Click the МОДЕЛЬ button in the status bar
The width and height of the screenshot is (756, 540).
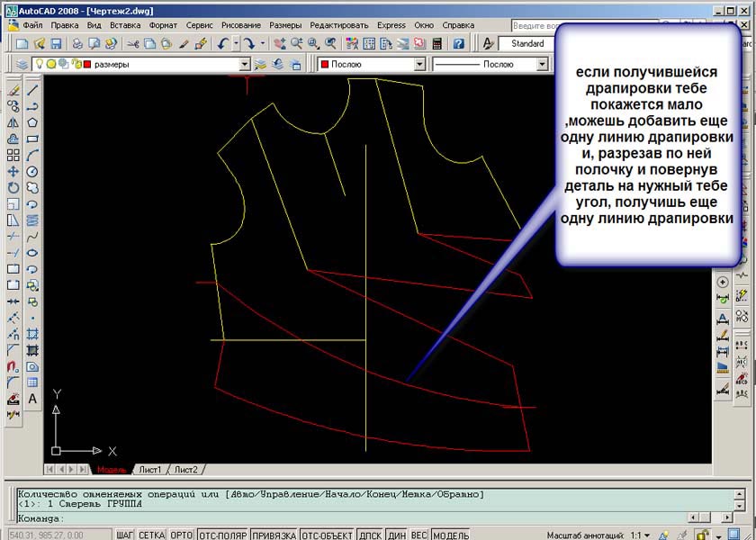coord(450,535)
